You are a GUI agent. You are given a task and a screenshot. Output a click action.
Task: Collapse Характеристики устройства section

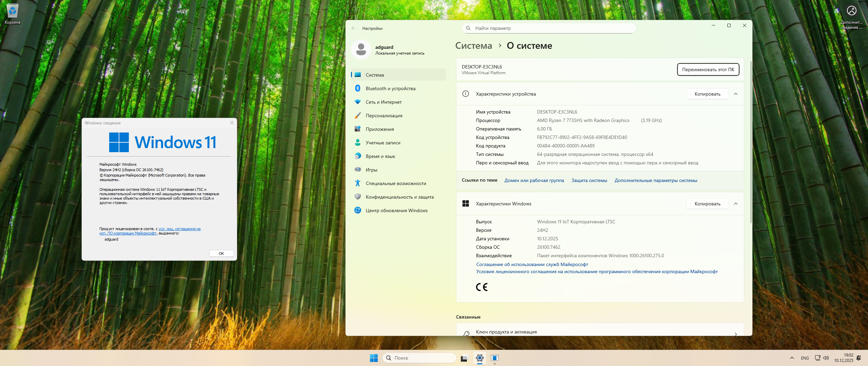click(x=736, y=94)
